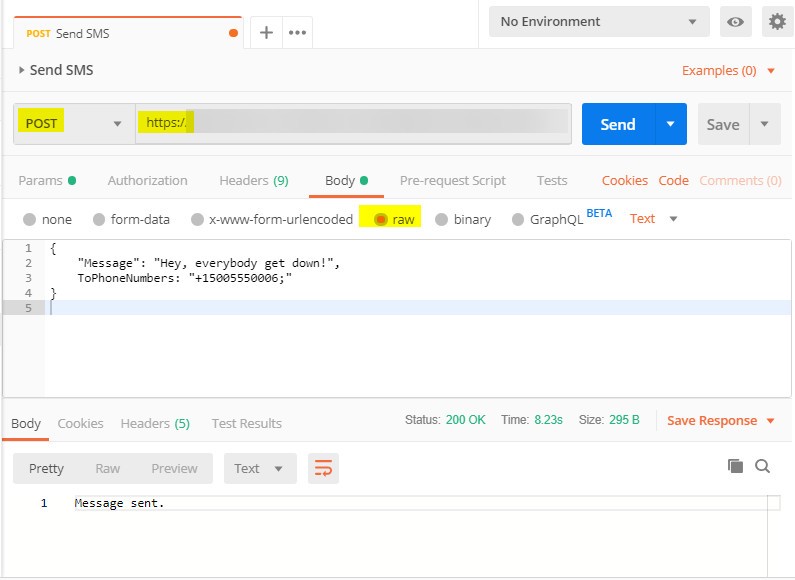Open response format Text dropdown

click(x=260, y=468)
